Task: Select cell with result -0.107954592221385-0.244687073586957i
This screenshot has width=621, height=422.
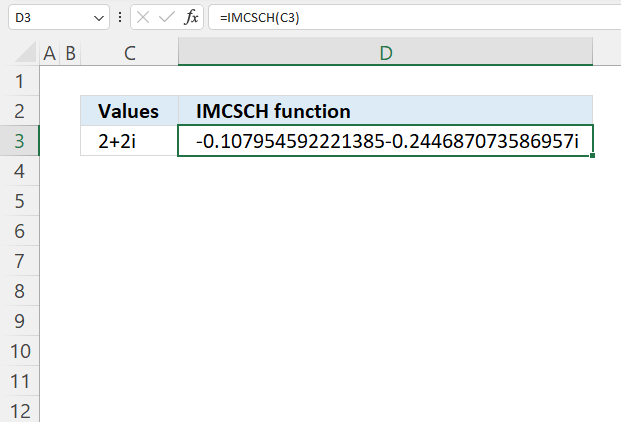Action: (385, 141)
